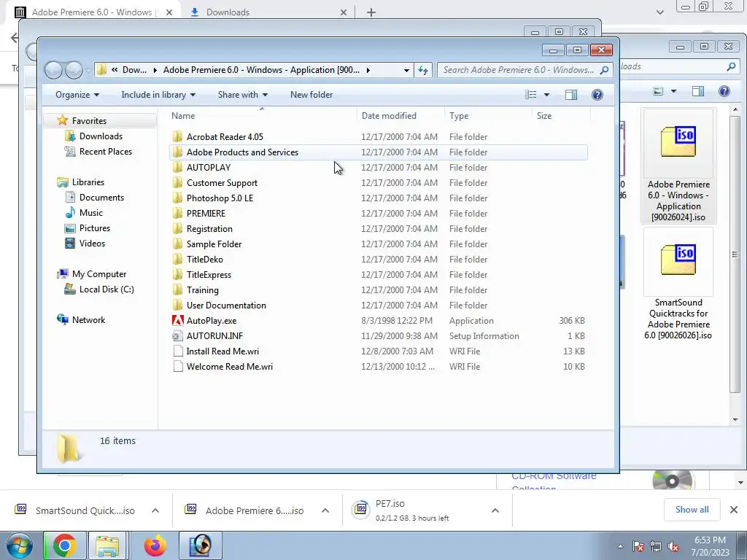Select SmartSound Quicktracks iso file in Downloads window
Screen dimensions: 747x560
pyautogui.click(x=678, y=285)
